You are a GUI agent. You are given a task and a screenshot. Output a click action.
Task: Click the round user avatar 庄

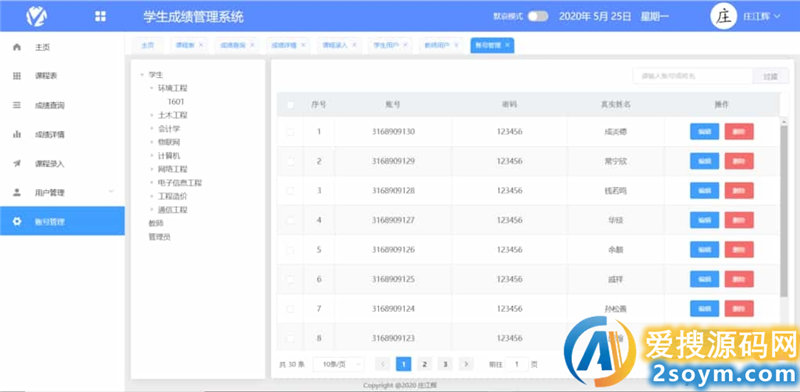[x=723, y=16]
